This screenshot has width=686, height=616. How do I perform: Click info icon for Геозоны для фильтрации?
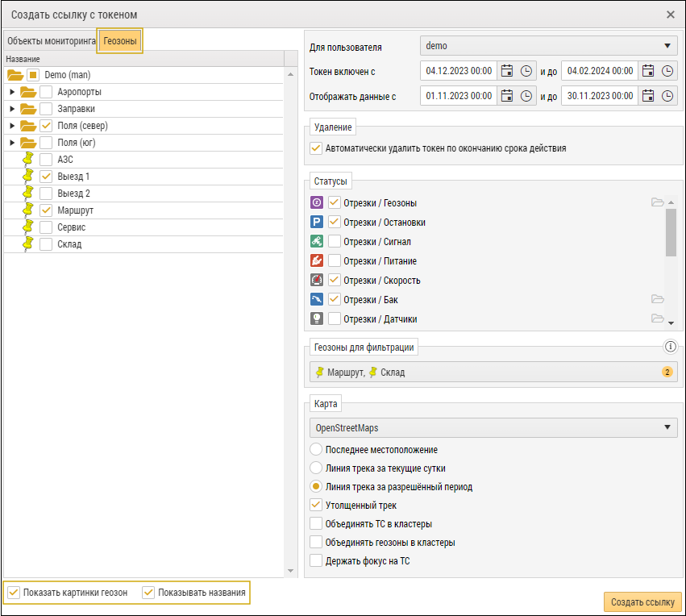click(670, 347)
